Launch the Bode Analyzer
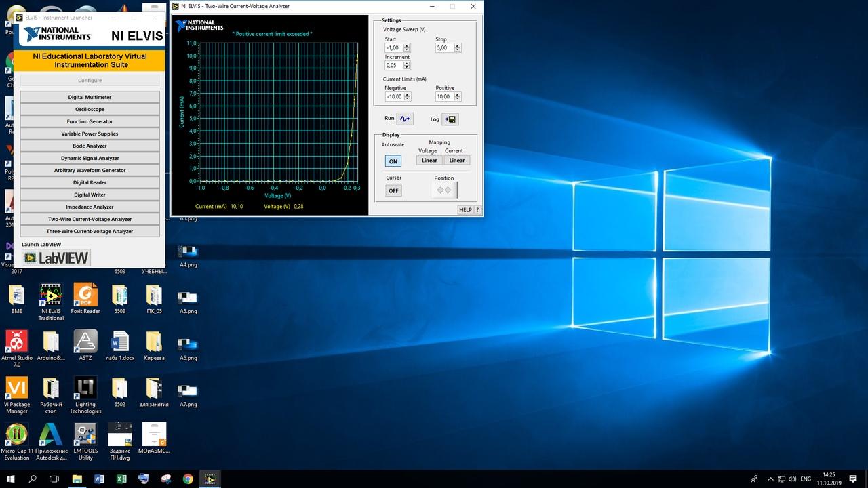Image resolution: width=868 pixels, height=488 pixels. coord(90,146)
